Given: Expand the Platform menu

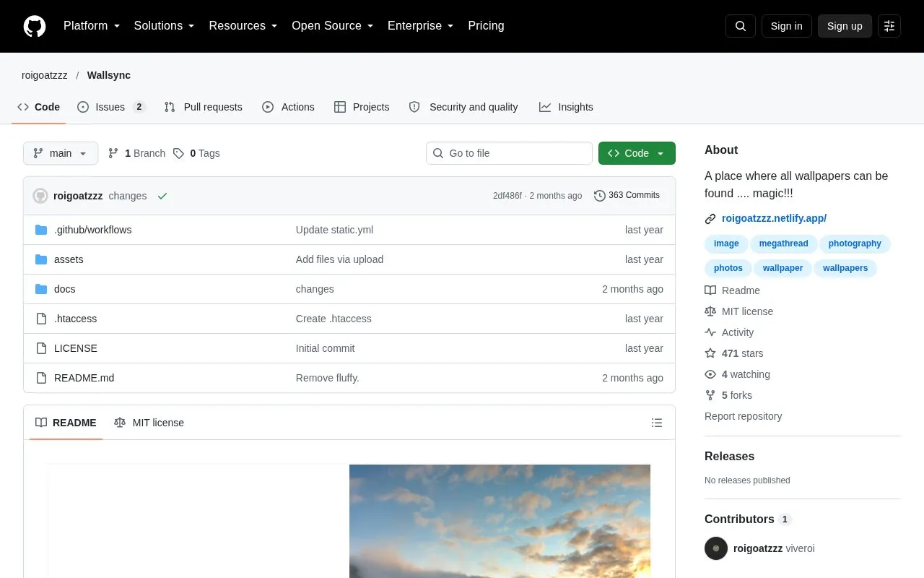Looking at the screenshot, I should click(92, 26).
